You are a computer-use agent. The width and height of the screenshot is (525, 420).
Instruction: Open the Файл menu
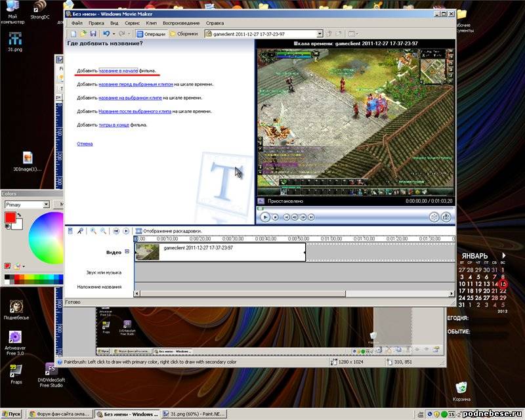(77, 23)
